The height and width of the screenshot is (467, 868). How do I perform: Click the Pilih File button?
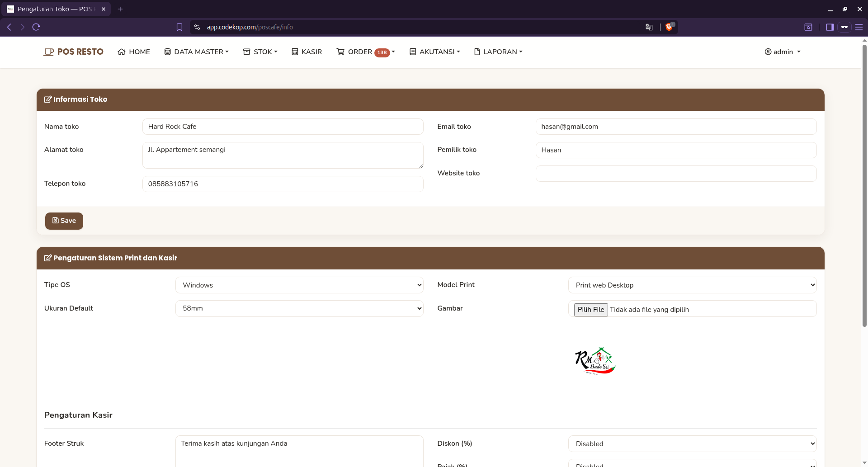click(591, 310)
